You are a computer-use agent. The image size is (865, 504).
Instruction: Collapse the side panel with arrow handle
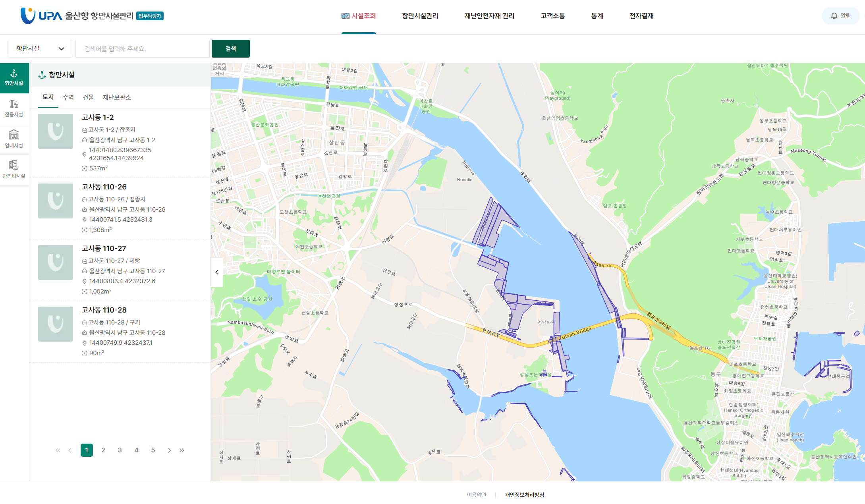[217, 272]
